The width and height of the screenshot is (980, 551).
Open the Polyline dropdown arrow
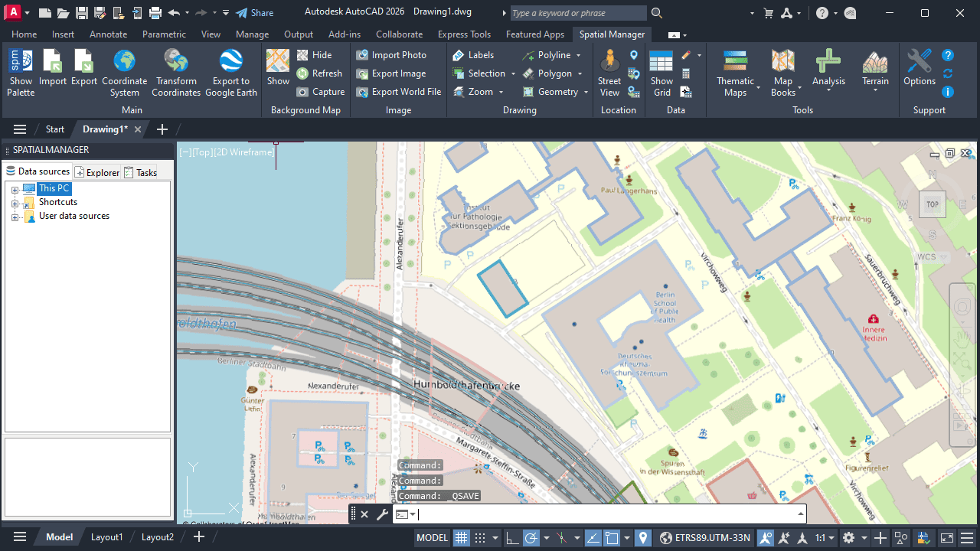click(579, 55)
